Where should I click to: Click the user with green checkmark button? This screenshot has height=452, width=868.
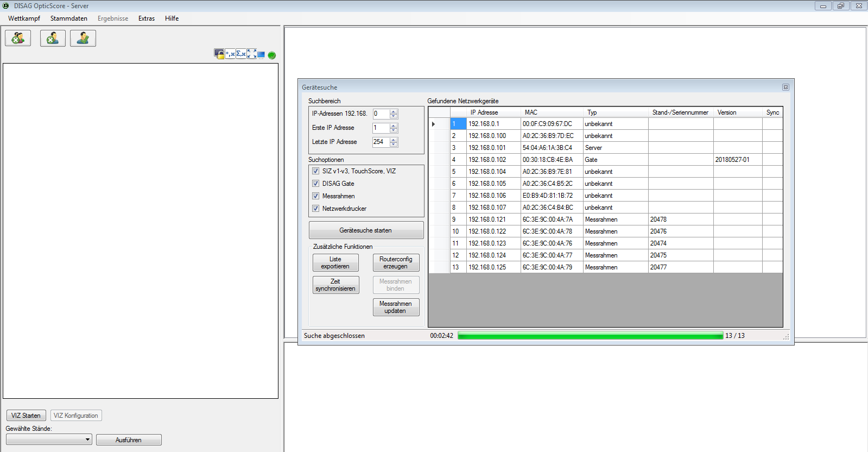point(83,38)
